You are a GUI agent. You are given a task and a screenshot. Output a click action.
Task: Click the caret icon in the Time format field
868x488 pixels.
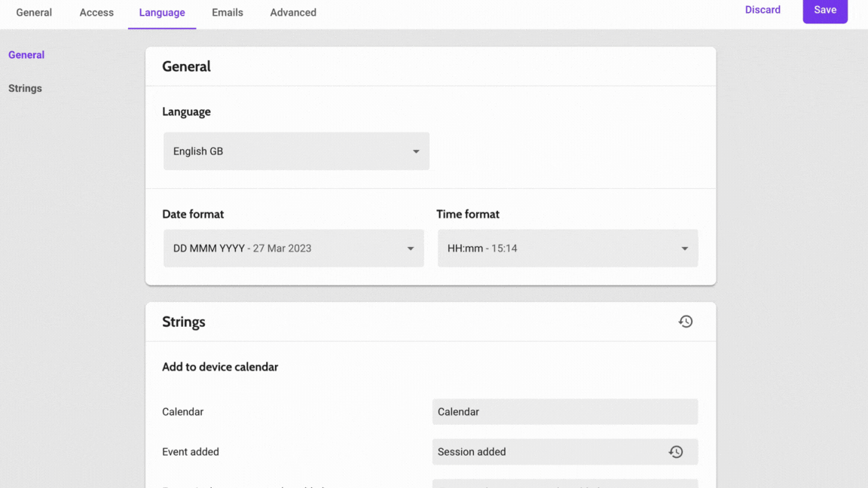pyautogui.click(x=684, y=249)
